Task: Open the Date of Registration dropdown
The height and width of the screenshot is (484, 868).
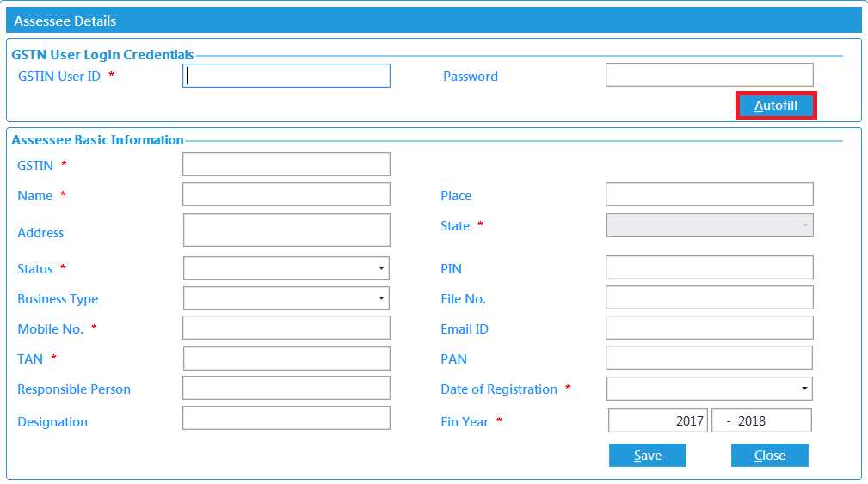Action: click(709, 389)
